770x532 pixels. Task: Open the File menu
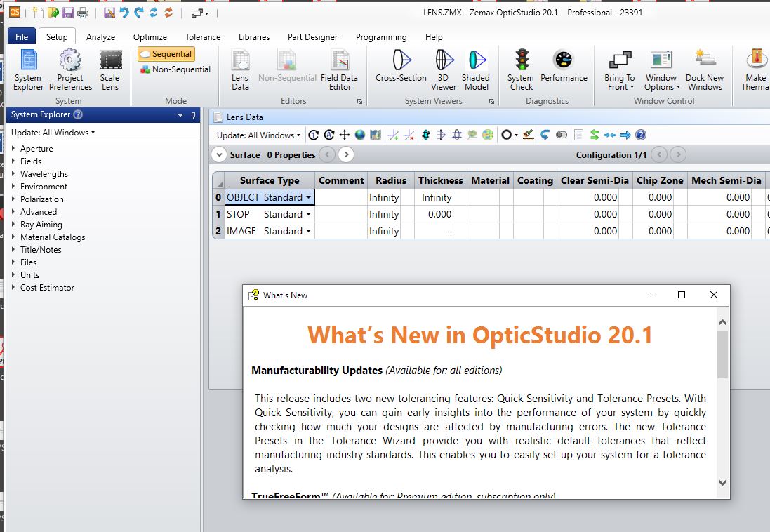pos(22,36)
